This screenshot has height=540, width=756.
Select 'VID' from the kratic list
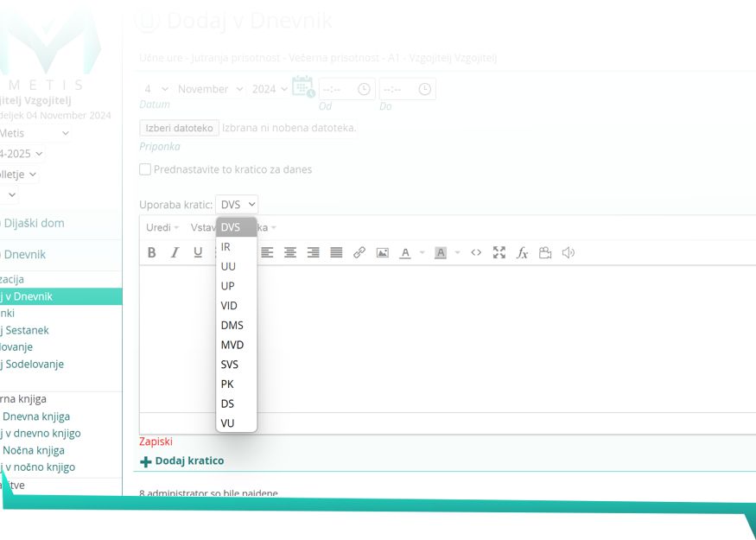pos(229,306)
